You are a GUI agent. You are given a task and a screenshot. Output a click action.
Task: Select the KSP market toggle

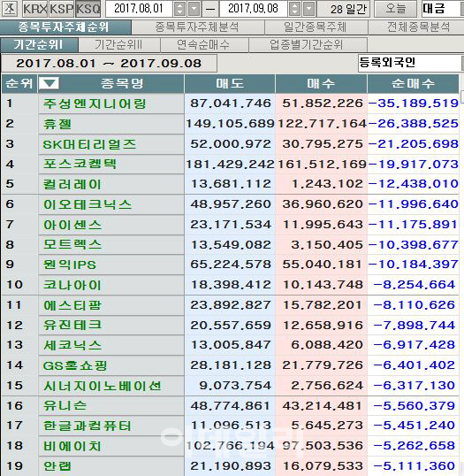pos(62,9)
